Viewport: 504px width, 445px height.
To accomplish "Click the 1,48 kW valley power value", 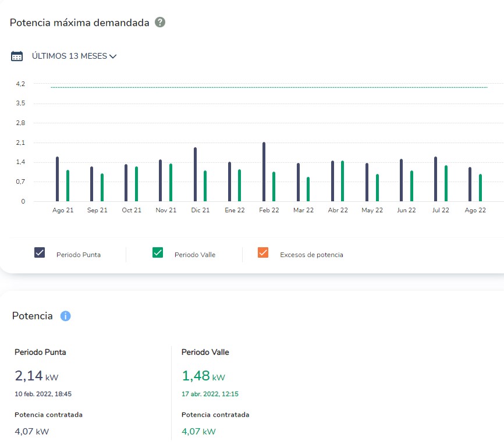I will click(204, 376).
